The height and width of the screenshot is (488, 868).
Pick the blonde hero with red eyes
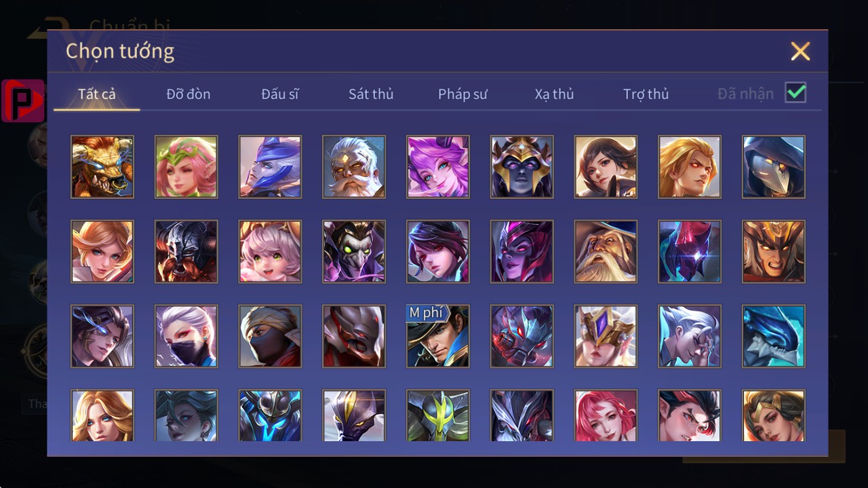coord(690,167)
